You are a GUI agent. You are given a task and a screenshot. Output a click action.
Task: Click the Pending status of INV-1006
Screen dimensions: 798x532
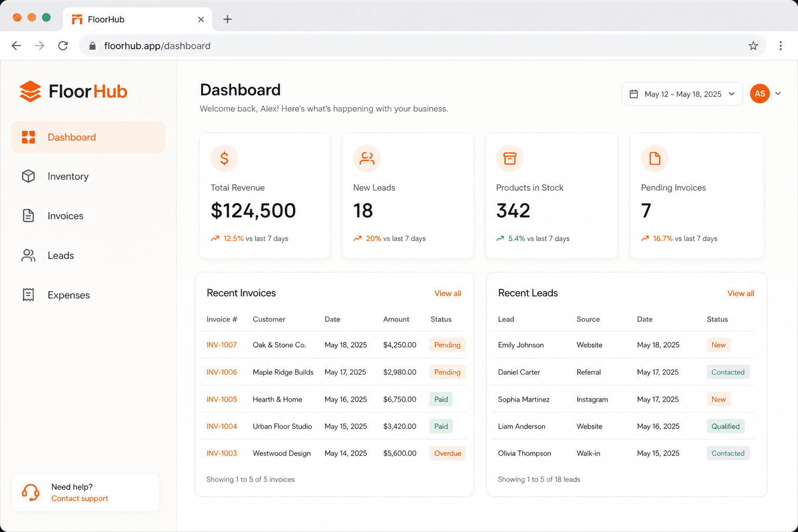(447, 372)
